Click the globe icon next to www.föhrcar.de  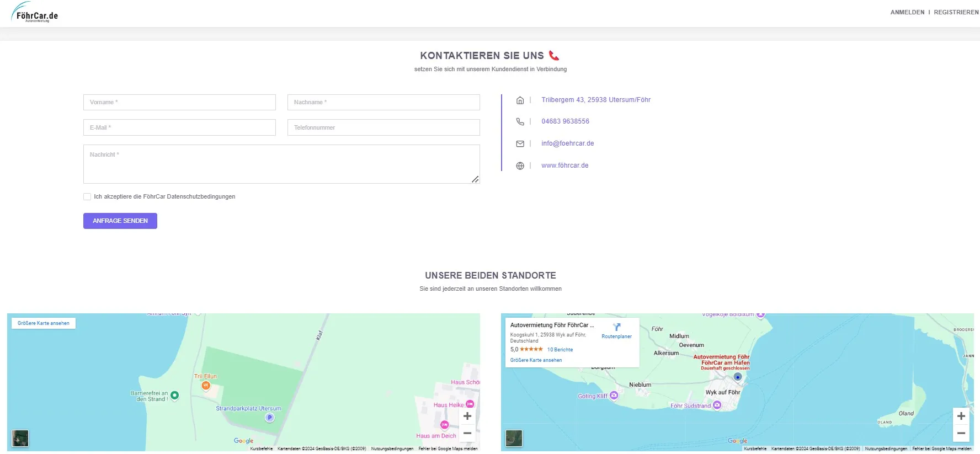tap(520, 166)
